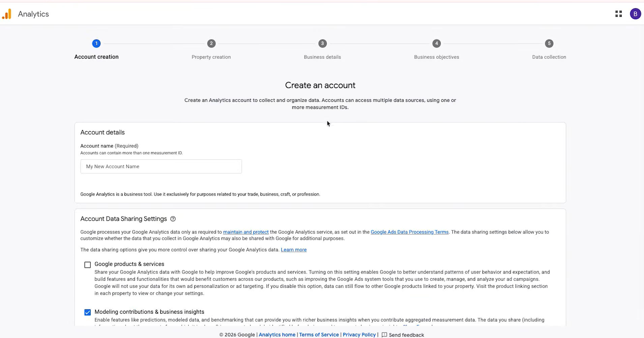Click the Google products & services label
Viewport: 644px width, 338px height.
(x=129, y=264)
